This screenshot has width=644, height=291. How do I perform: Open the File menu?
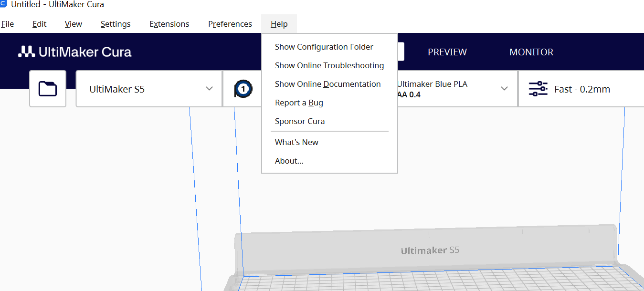click(x=8, y=24)
